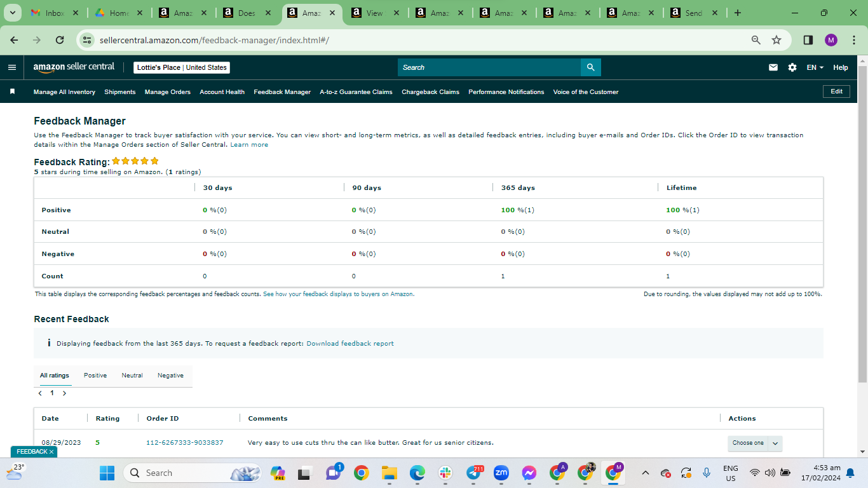Screen dimensions: 868x488
Task: Switch to the Gmail Inbox tab
Action: point(54,13)
